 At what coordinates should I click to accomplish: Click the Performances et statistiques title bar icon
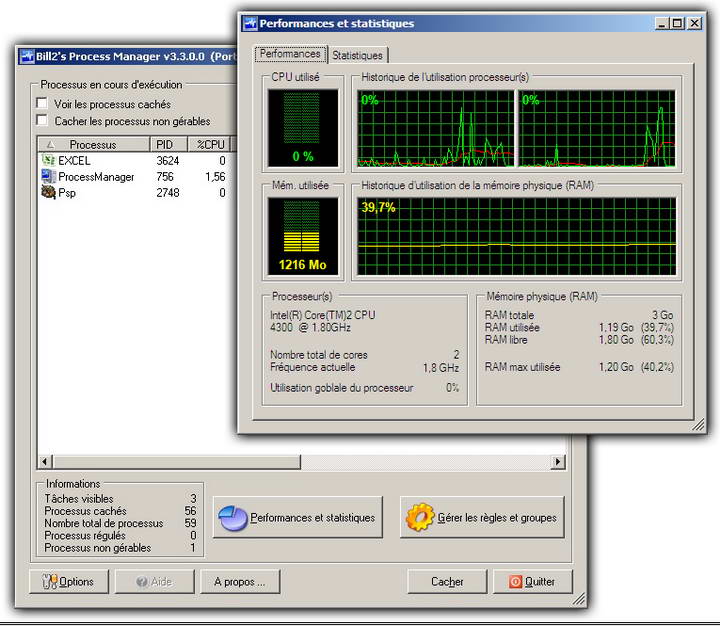tap(250, 23)
